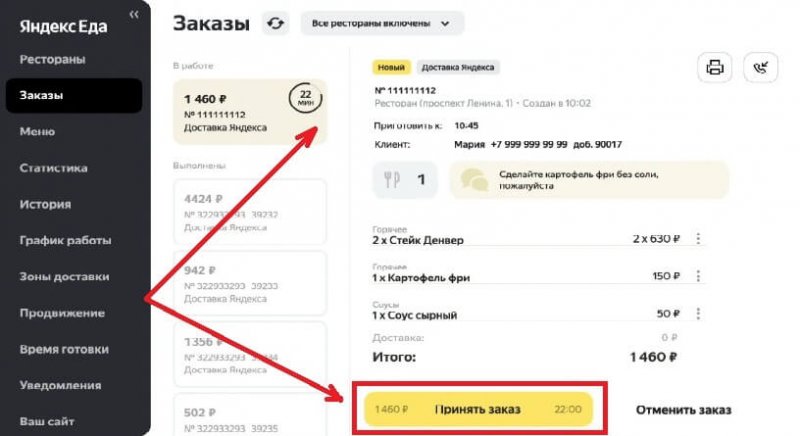Collapse the sidebar with double chevron
Screen dimensions: 800x436
coord(134,14)
